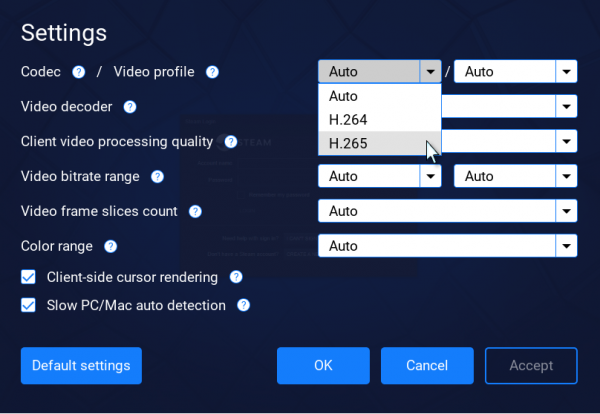Click the help icon beside Video profile

(212, 72)
